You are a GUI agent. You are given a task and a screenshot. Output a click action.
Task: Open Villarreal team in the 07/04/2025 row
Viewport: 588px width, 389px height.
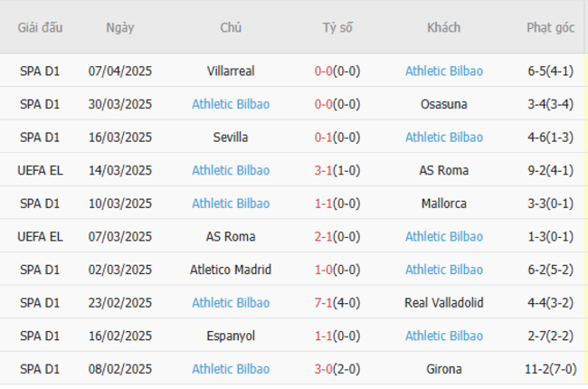[x=231, y=71]
